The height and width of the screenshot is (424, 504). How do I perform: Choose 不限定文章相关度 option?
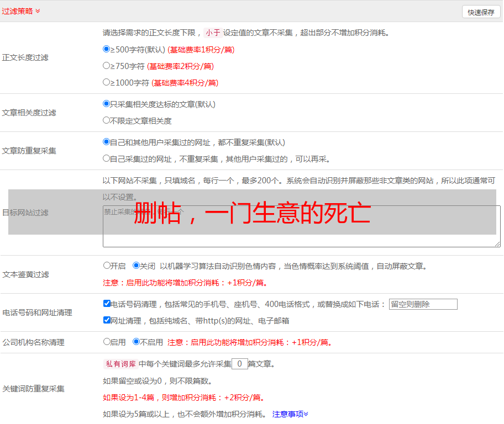point(106,120)
